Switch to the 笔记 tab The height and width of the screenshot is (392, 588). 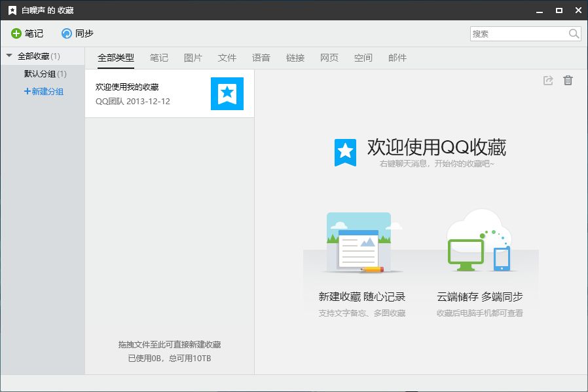pos(158,58)
